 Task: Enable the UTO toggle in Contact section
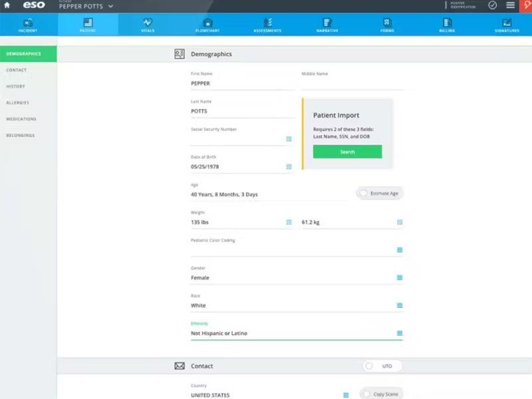tap(370, 366)
